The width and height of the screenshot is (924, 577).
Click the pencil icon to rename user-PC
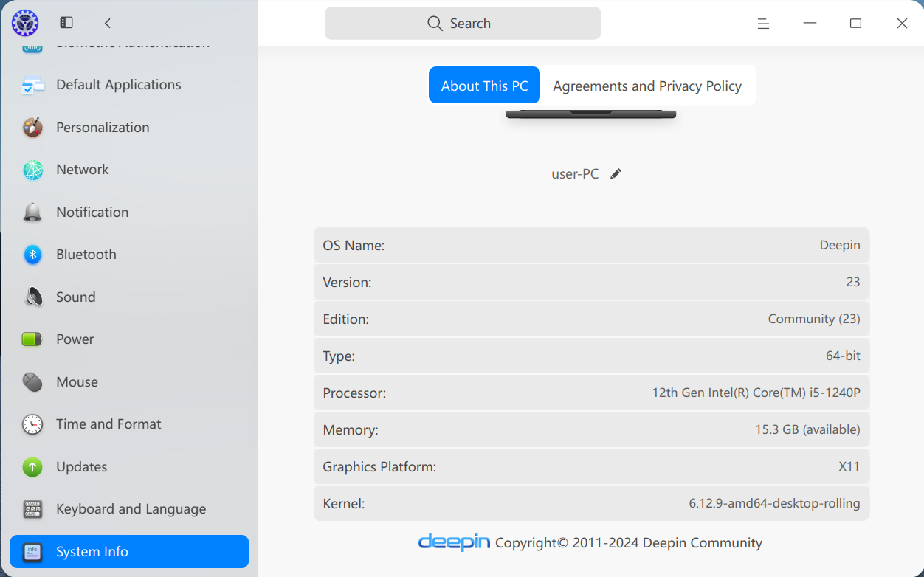616,174
